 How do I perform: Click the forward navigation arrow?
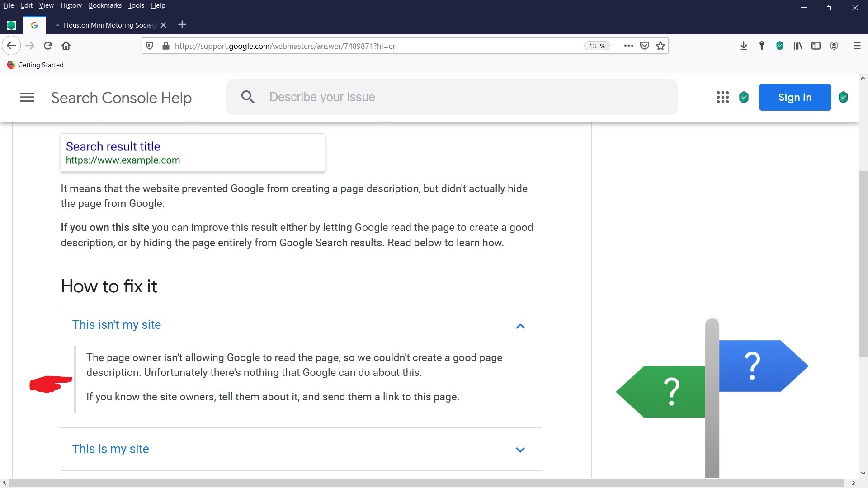tap(30, 46)
